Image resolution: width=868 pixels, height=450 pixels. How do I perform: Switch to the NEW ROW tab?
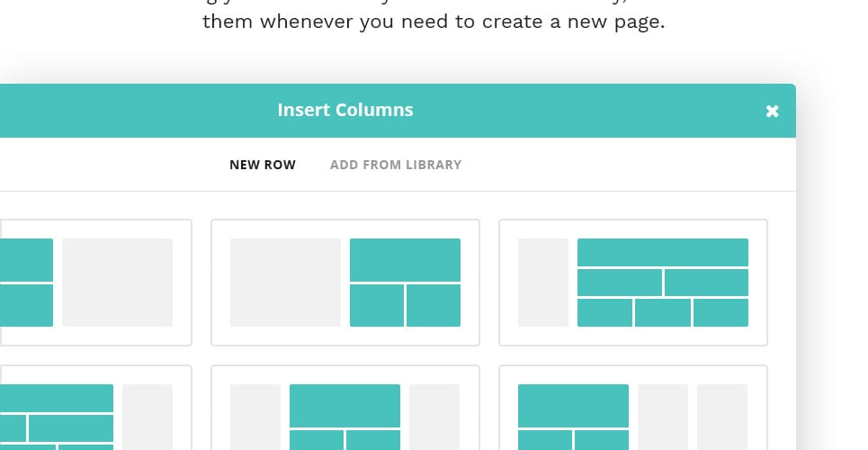263,165
